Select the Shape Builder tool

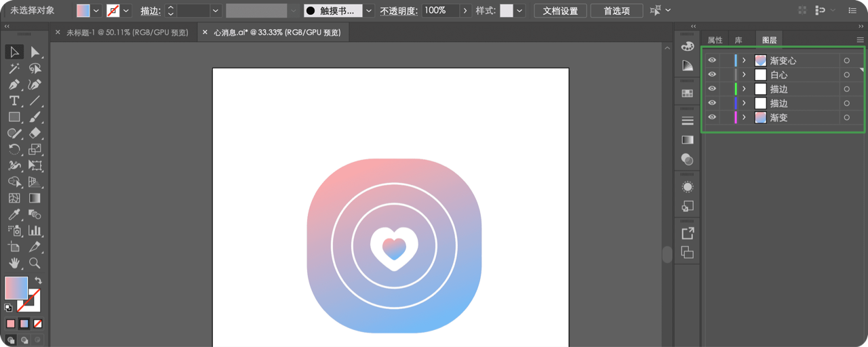tap(14, 182)
